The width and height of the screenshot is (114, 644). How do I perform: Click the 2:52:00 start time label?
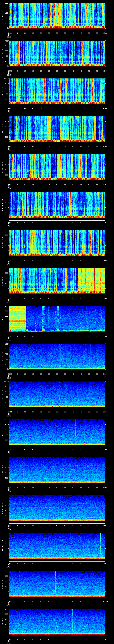(9, 336)
